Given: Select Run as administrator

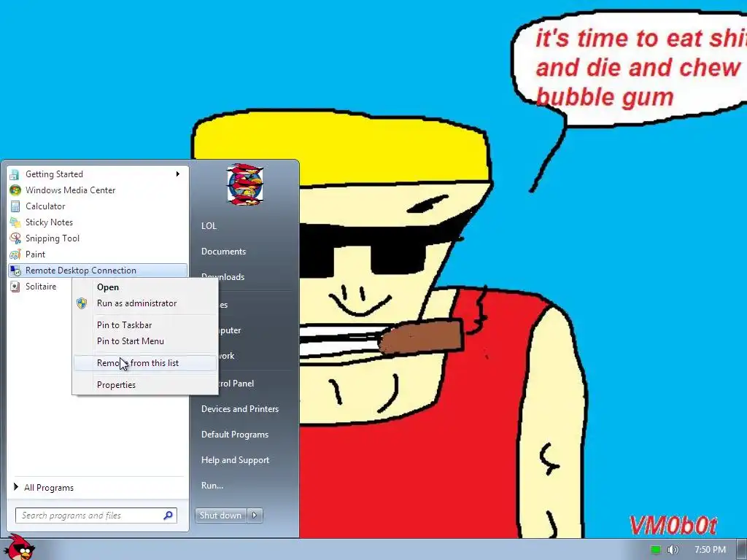Looking at the screenshot, I should [x=145, y=303].
